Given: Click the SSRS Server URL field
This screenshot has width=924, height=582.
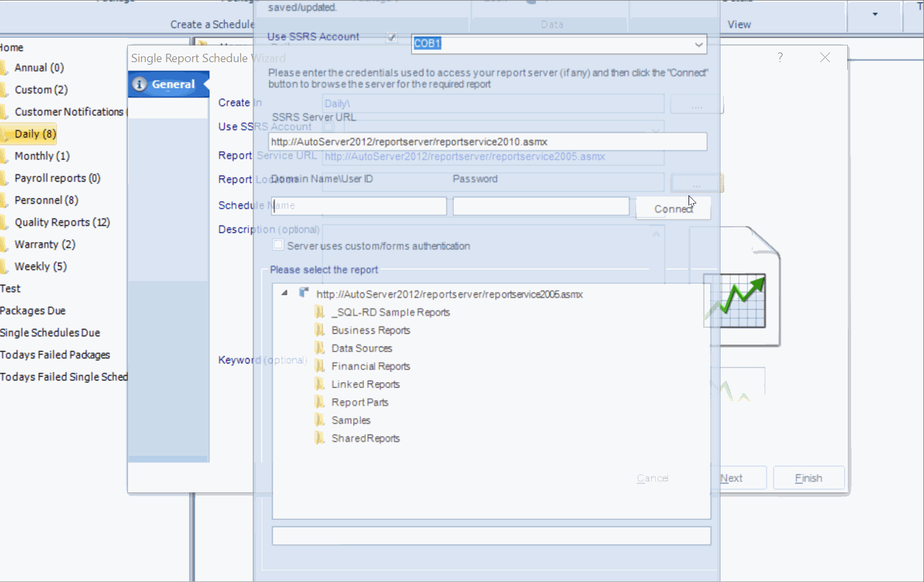Looking at the screenshot, I should [488, 141].
